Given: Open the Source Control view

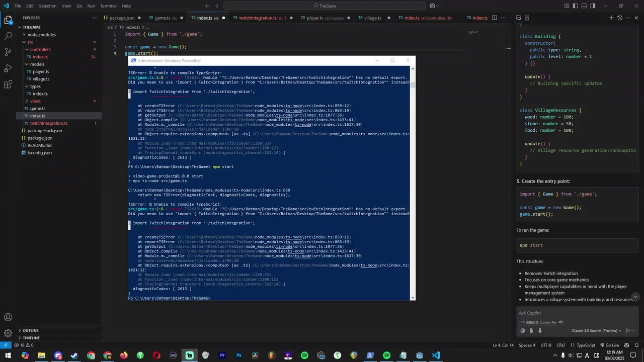Looking at the screenshot, I should (8, 52).
